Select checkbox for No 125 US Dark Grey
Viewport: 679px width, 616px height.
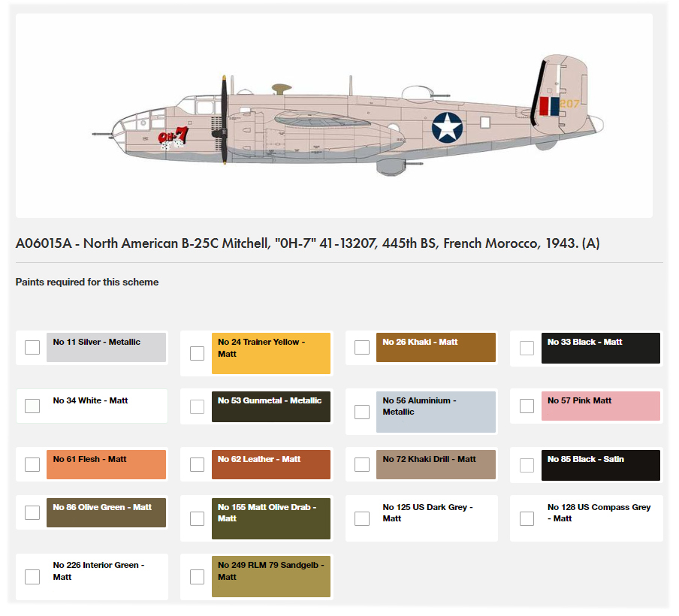tap(362, 518)
